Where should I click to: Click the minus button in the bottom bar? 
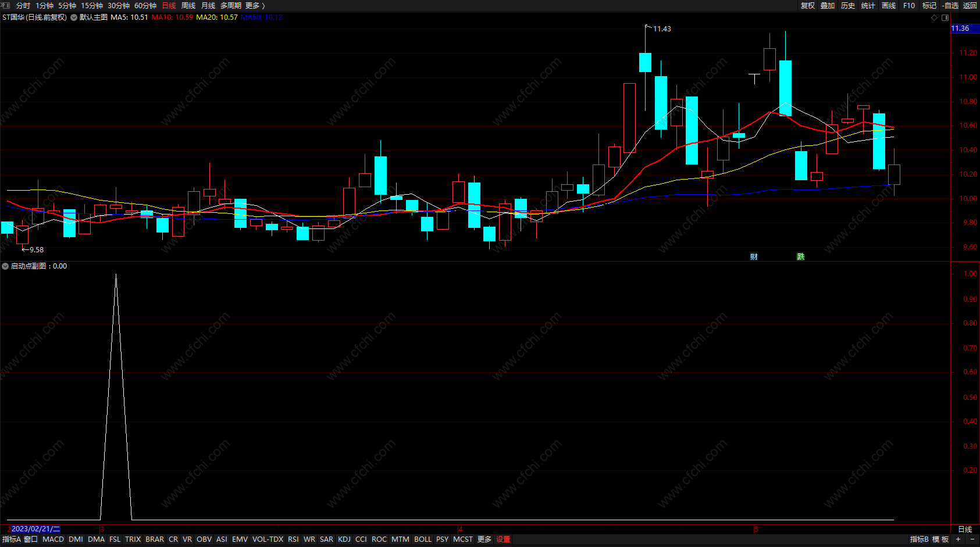click(972, 539)
